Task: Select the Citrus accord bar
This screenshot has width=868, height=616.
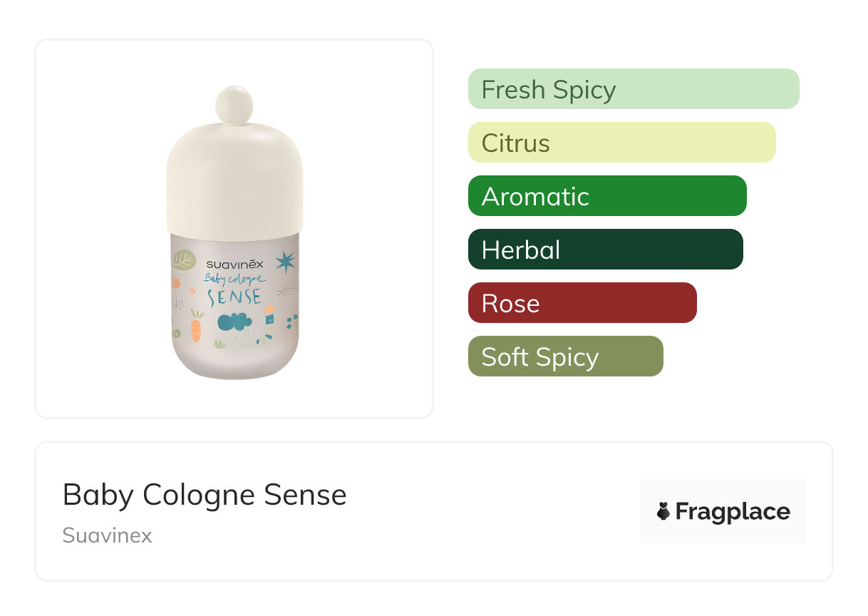Action: point(621,143)
